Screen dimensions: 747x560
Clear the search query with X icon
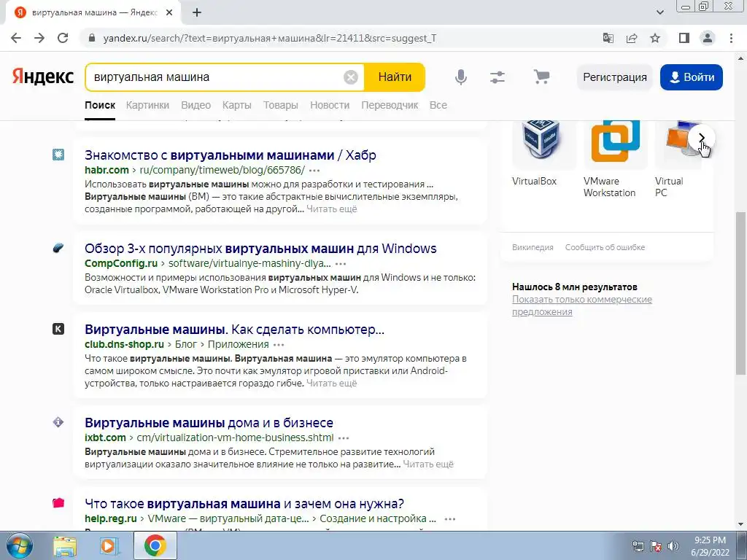pos(351,77)
